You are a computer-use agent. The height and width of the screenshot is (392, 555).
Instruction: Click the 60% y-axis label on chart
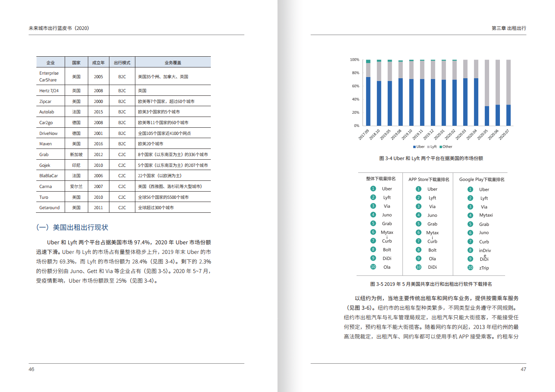tap(355, 86)
